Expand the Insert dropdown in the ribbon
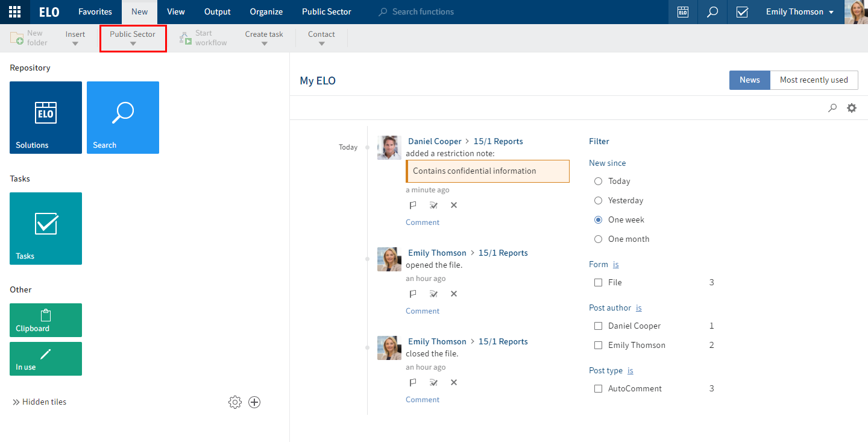The height and width of the screenshot is (442, 868). [75, 38]
